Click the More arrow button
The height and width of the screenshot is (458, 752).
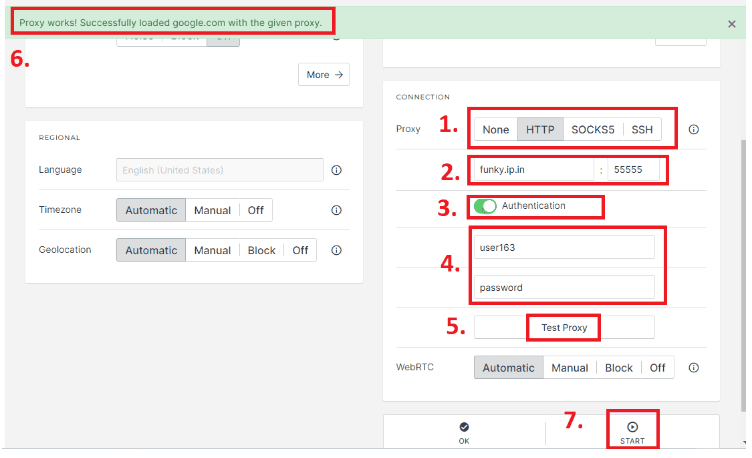point(324,74)
